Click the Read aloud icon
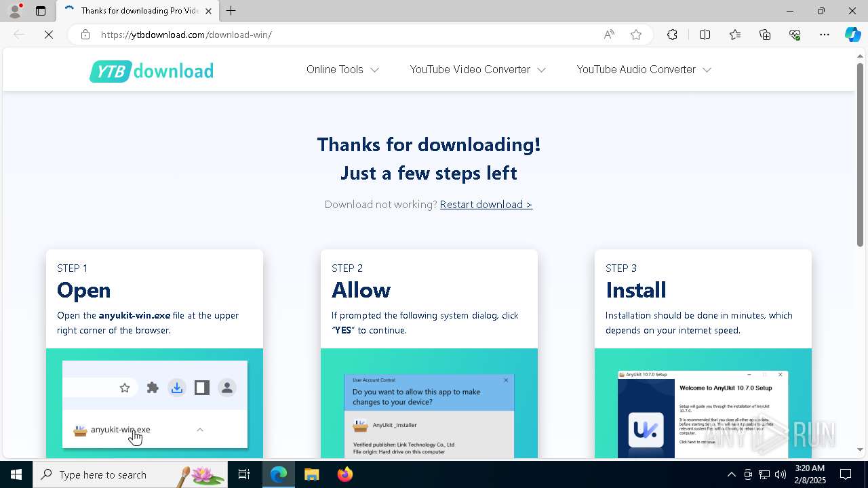The height and width of the screenshot is (488, 868). point(609,35)
